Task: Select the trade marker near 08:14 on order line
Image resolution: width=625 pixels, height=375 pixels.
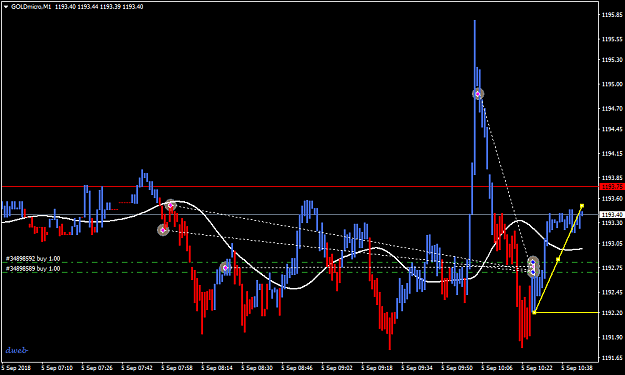Action: 225,268
